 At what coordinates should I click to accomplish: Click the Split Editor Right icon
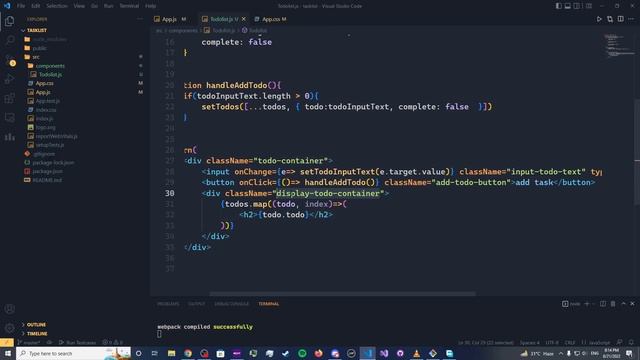pos(620,19)
